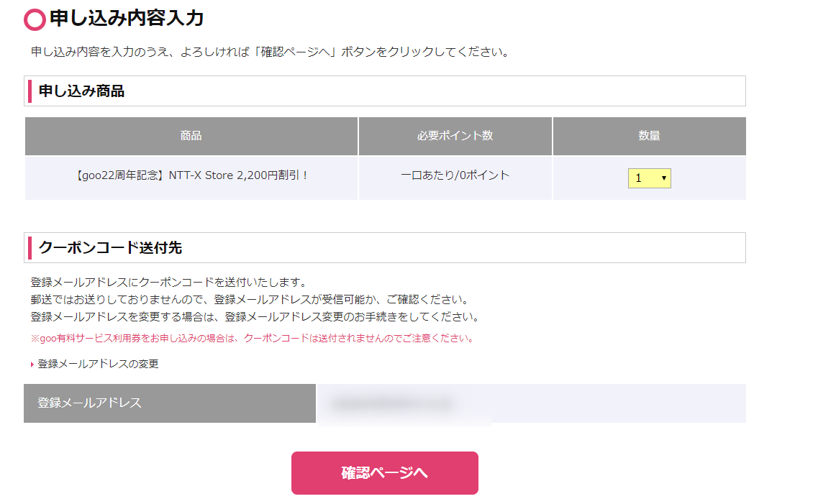The height and width of the screenshot is (504, 813).
Task: Click the 数量 column header
Action: point(649,136)
